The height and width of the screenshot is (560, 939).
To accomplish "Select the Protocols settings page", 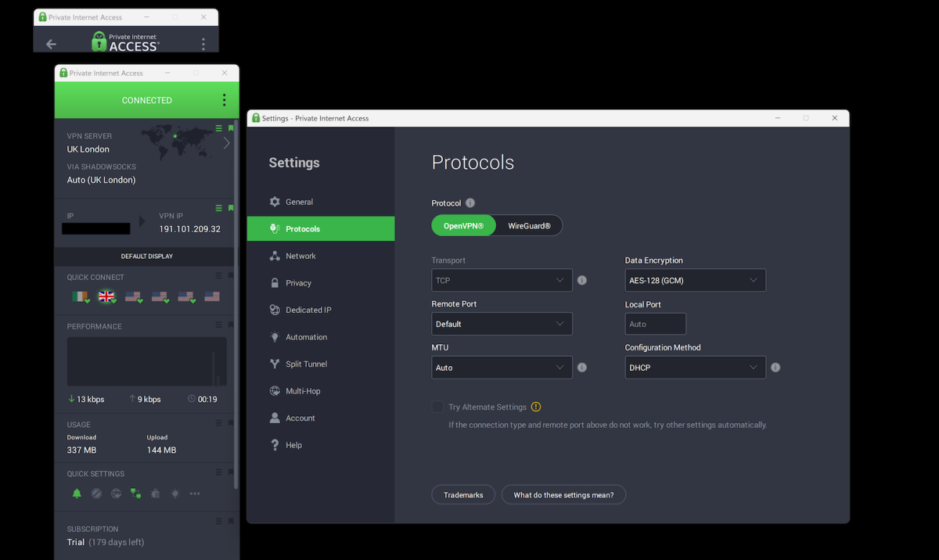I will [x=321, y=228].
